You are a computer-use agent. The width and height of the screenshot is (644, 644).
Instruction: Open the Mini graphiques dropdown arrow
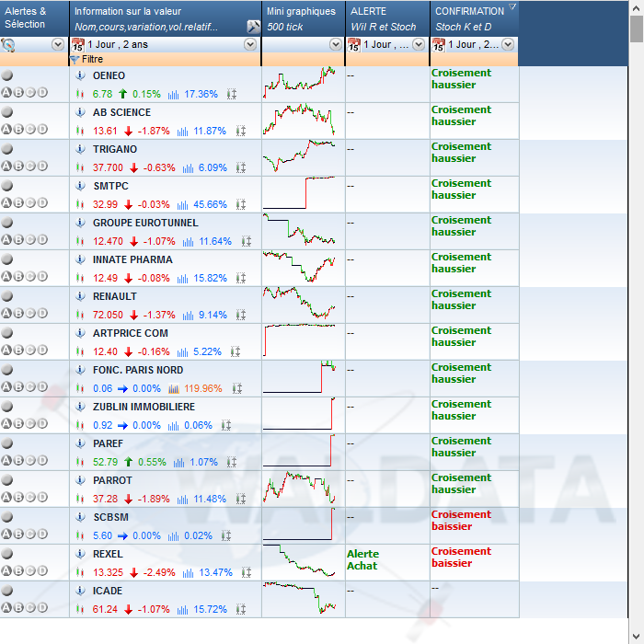tap(336, 44)
